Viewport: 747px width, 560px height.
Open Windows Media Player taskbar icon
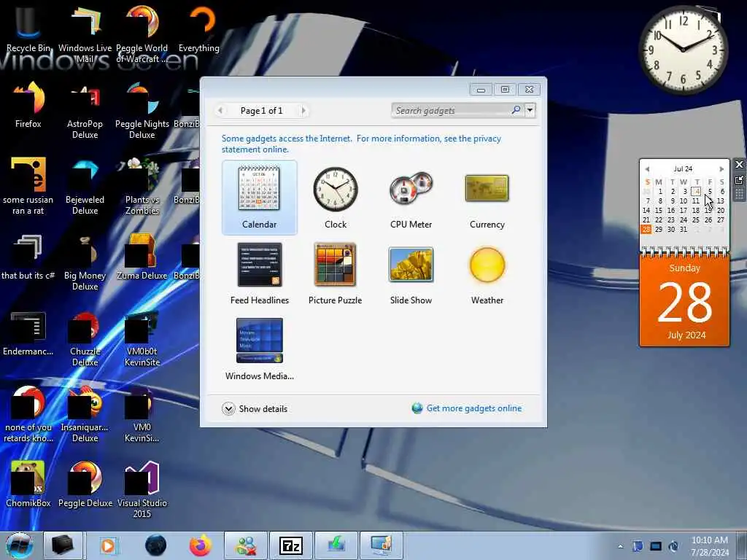click(x=108, y=545)
